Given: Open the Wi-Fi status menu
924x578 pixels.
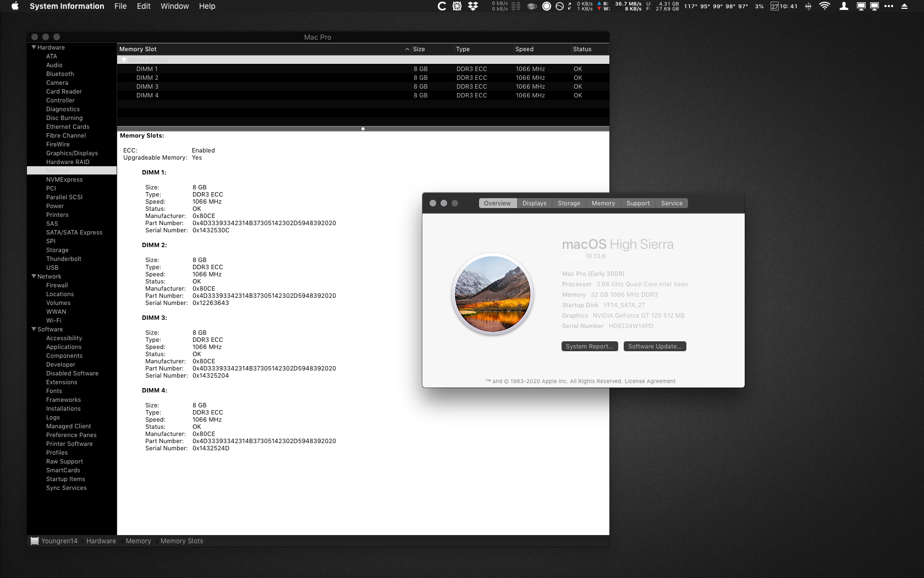Looking at the screenshot, I should pos(824,6).
